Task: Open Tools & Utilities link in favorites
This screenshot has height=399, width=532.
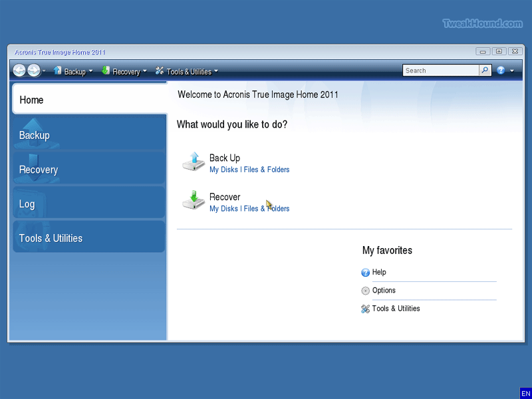Action: click(396, 309)
